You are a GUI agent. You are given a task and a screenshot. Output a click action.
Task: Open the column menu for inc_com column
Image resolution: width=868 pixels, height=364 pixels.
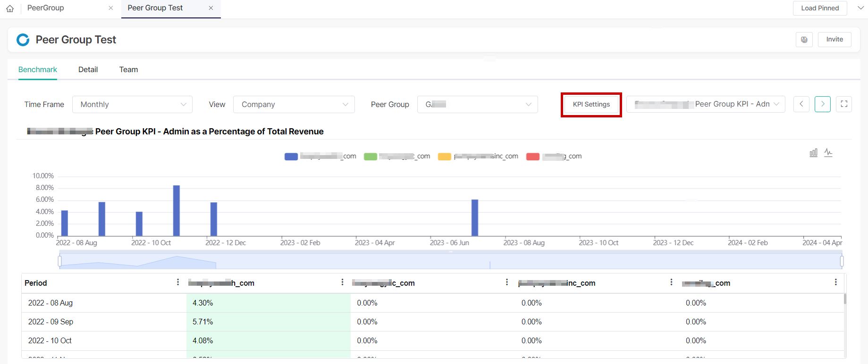click(671, 282)
